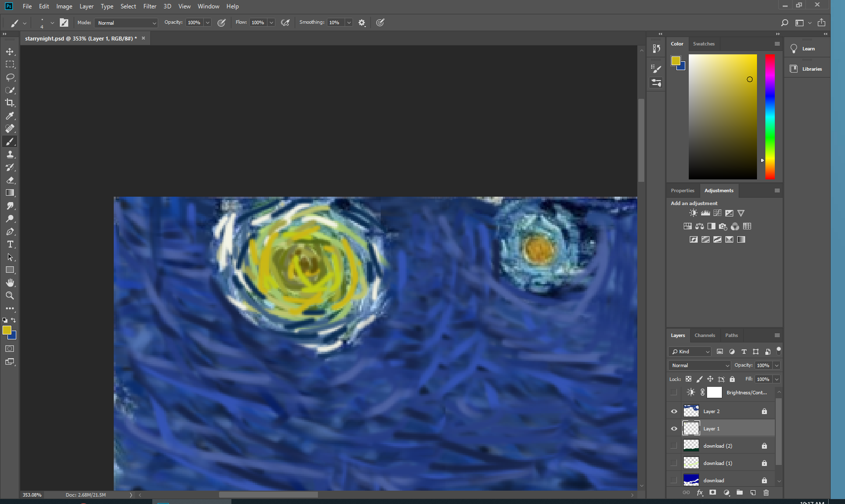This screenshot has height=504, width=845.
Task: Click inside the color picker field
Action: pos(723,117)
